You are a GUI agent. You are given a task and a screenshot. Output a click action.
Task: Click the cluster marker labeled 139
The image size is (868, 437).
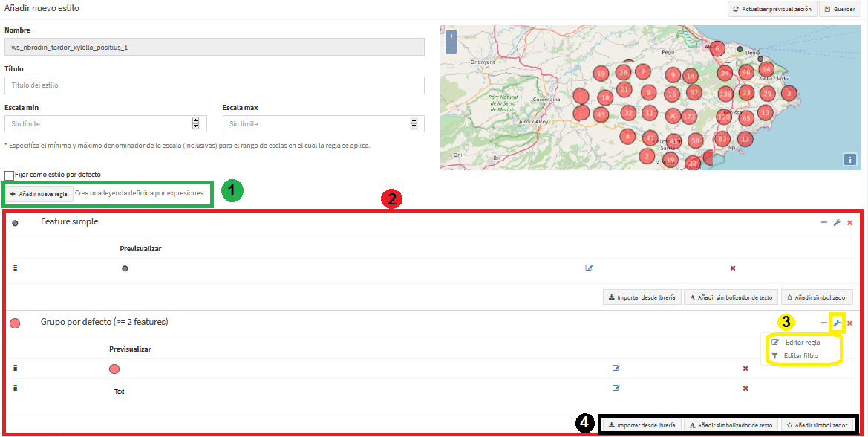(725, 94)
